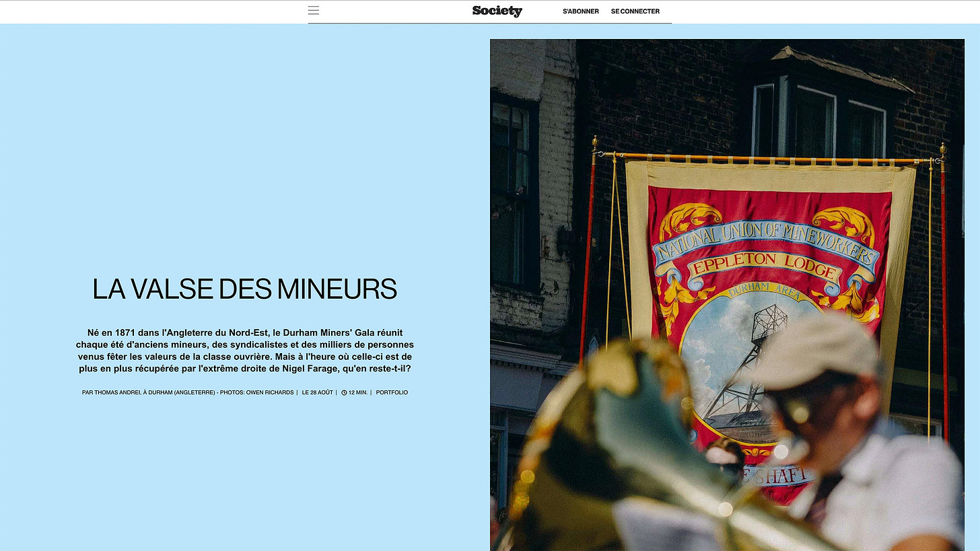The height and width of the screenshot is (551, 980).
Task: Select the reading time 12 MIN.
Action: 358,392
